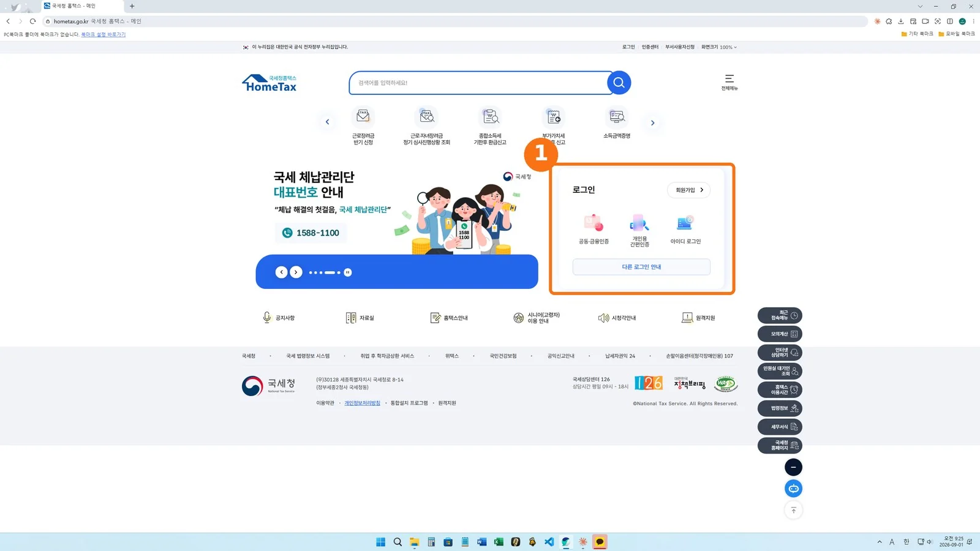Open 위택스 related site link
This screenshot has height=551, width=980.
pyautogui.click(x=452, y=356)
